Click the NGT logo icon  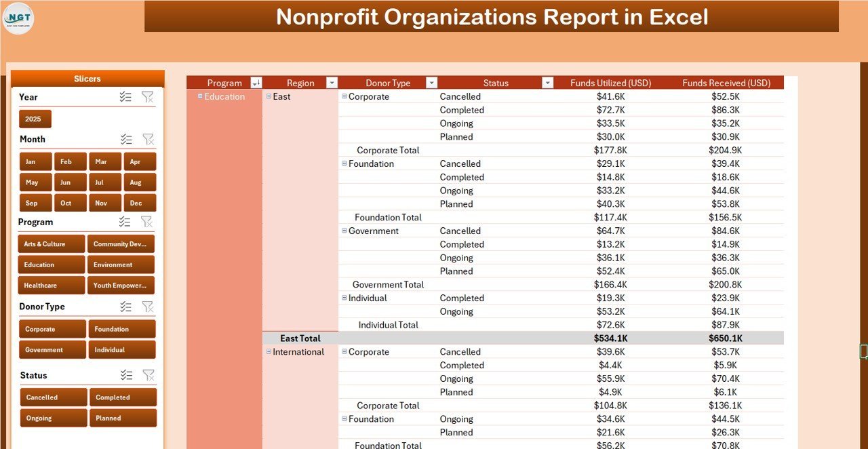pos(18,18)
